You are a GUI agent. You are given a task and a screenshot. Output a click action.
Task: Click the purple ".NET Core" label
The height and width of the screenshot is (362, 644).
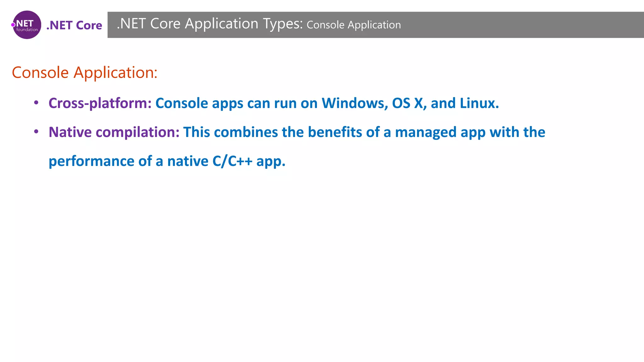[x=74, y=25]
